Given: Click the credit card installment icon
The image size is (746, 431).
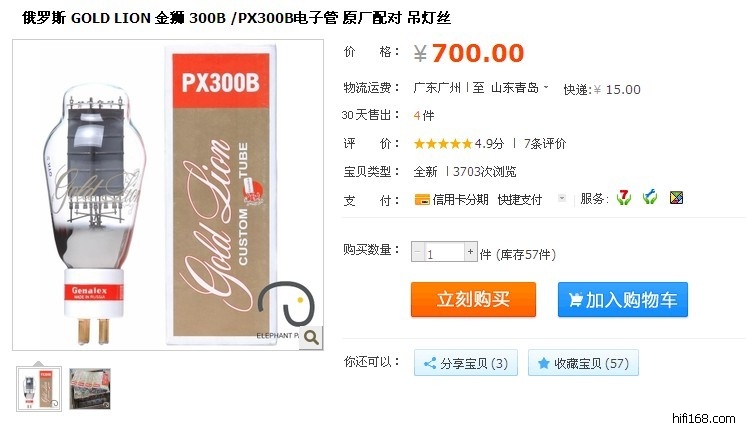Looking at the screenshot, I should click(x=422, y=200).
